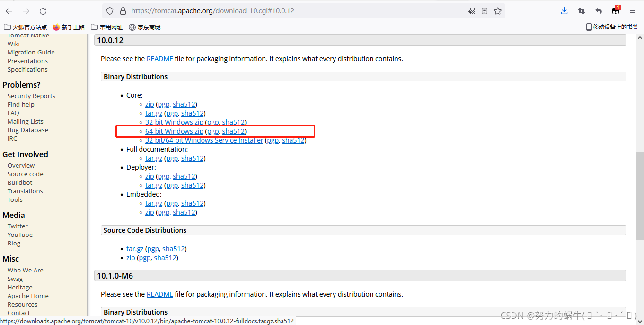Image resolution: width=644 pixels, height=325 pixels.
Task: Open Overview under Get Involved
Action: pyautogui.click(x=21, y=165)
